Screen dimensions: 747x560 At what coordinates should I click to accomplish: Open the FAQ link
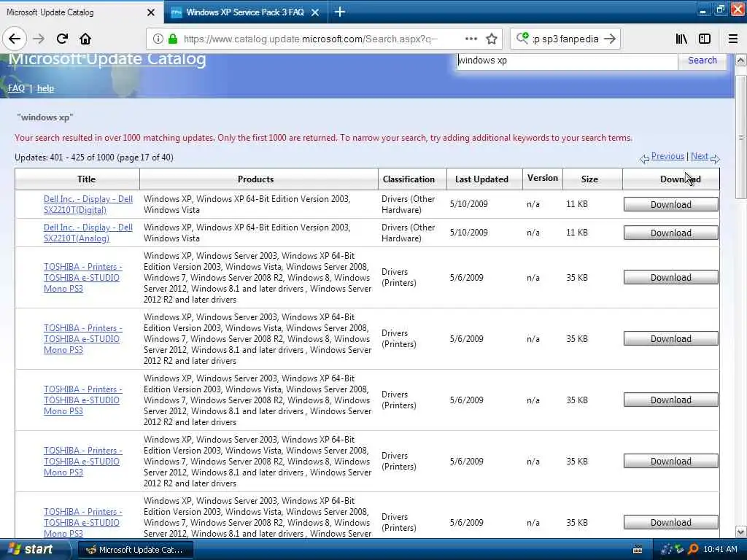click(16, 88)
